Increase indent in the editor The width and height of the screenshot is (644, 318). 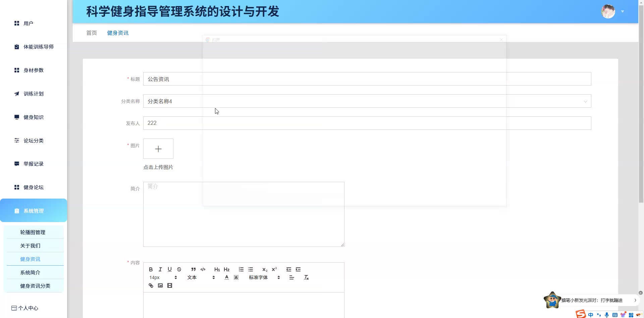[298, 269]
